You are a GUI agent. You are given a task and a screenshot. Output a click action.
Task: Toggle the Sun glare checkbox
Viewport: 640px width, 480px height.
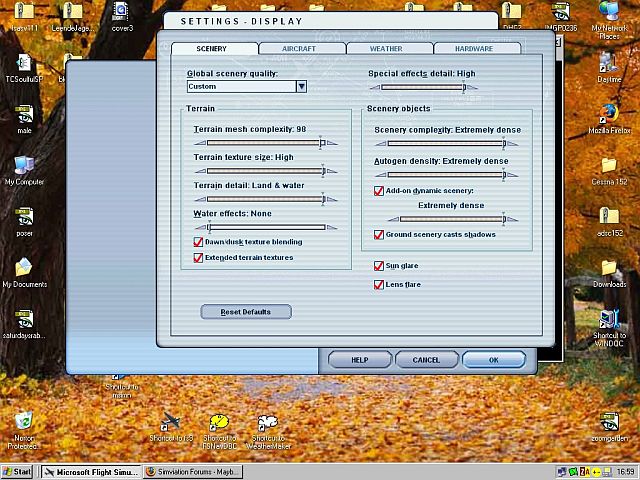coord(379,266)
